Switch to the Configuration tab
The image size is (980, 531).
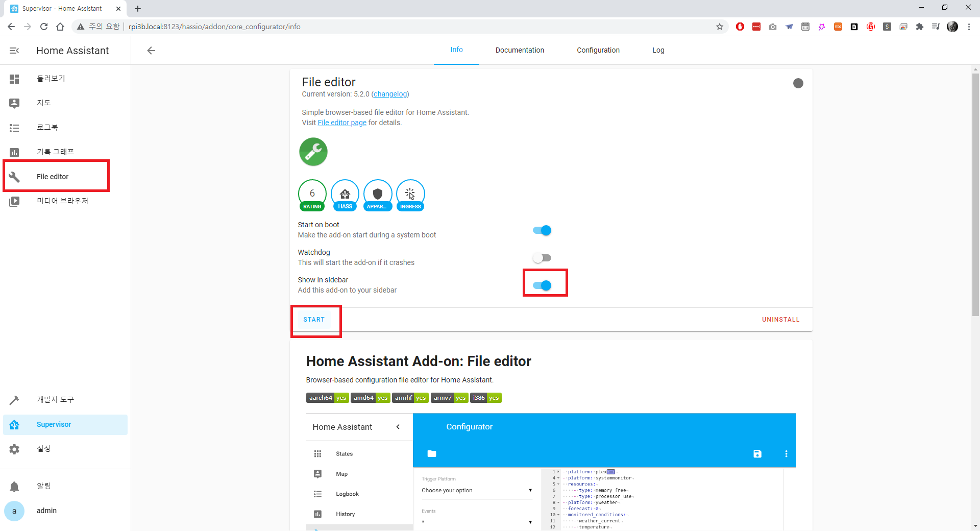598,50
